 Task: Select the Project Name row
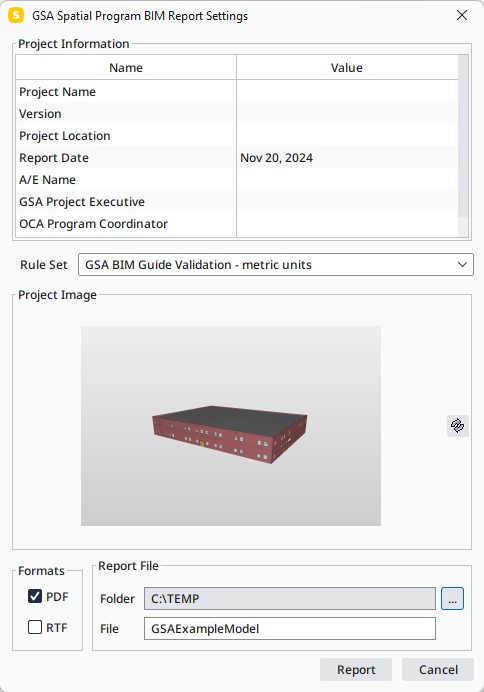pos(236,91)
